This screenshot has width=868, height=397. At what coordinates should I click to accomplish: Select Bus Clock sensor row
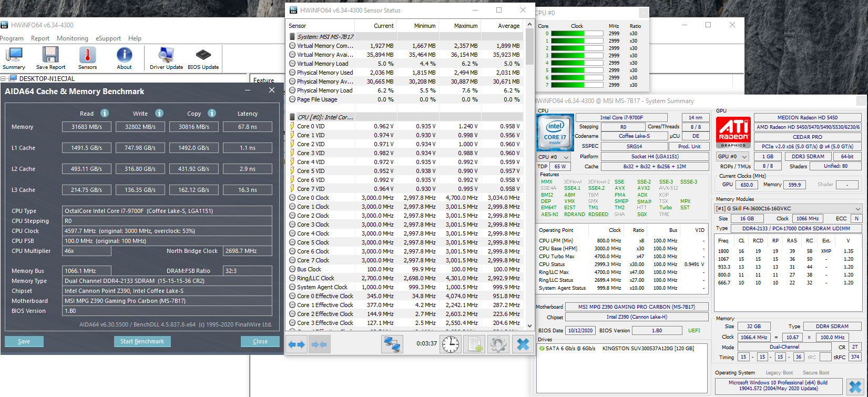coord(405,269)
